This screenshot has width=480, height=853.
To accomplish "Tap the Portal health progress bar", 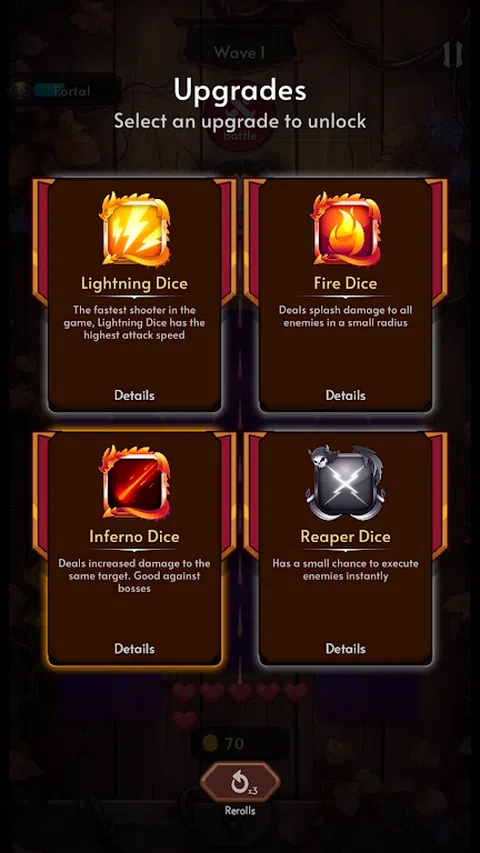I will click(76, 90).
